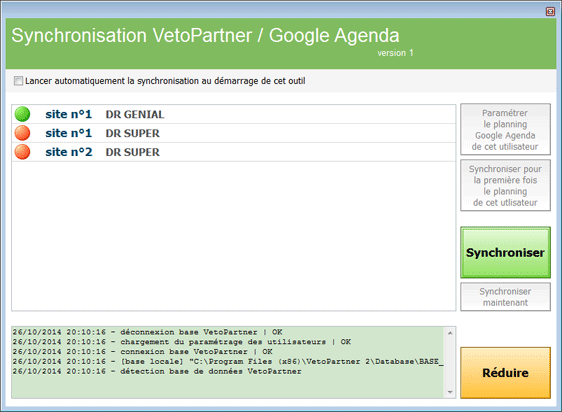This screenshot has width=562, height=412.
Task: Select the site n°1 DR SUPER row
Action: (233, 133)
